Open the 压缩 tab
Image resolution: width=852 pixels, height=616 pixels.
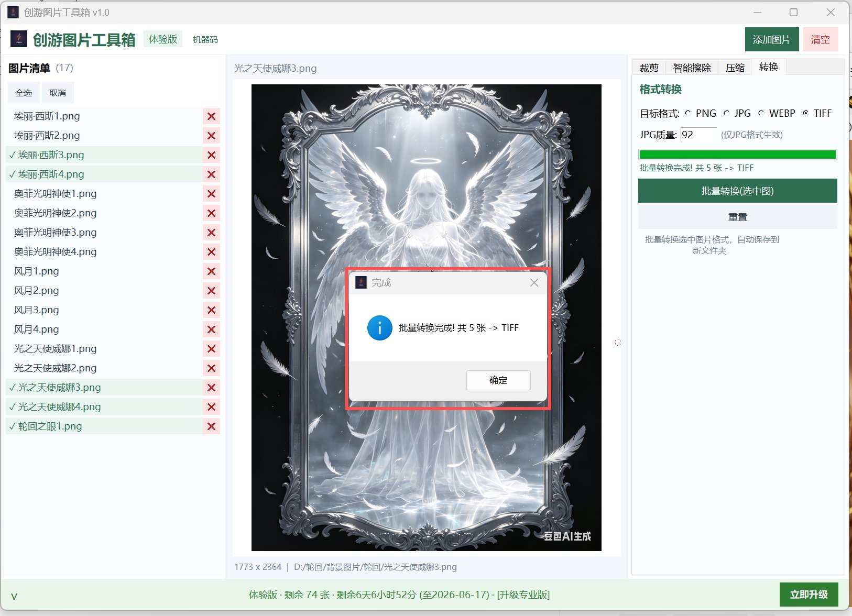[735, 68]
